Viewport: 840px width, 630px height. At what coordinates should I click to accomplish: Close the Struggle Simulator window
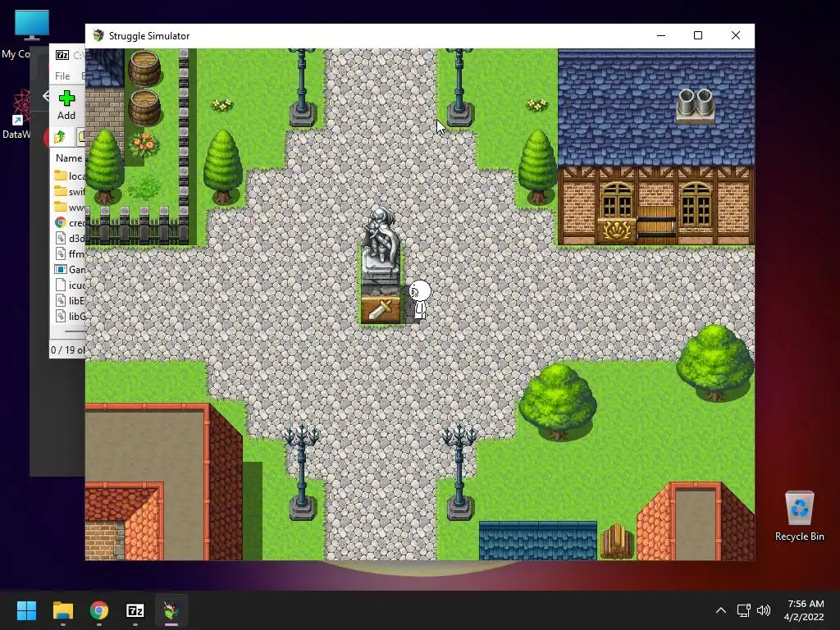tap(736, 35)
